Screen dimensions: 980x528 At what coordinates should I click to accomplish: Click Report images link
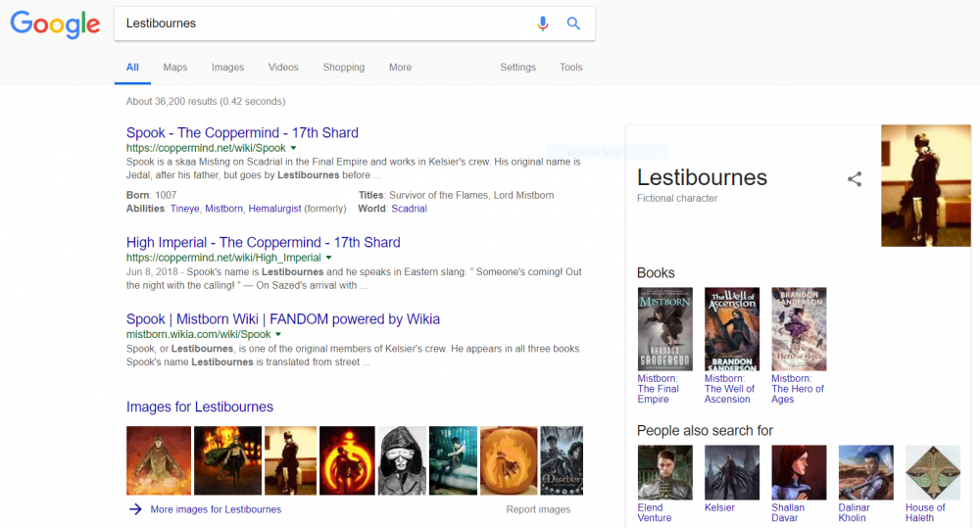click(x=538, y=509)
